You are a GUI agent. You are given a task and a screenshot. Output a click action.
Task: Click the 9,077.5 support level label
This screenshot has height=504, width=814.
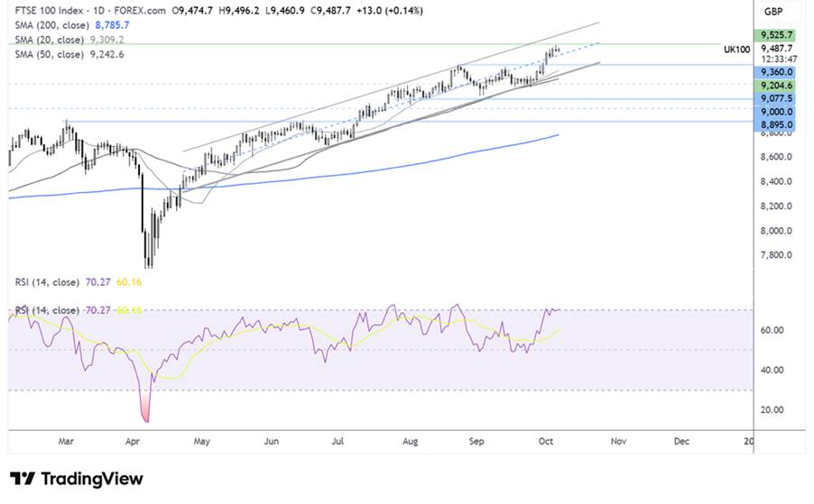(775, 98)
